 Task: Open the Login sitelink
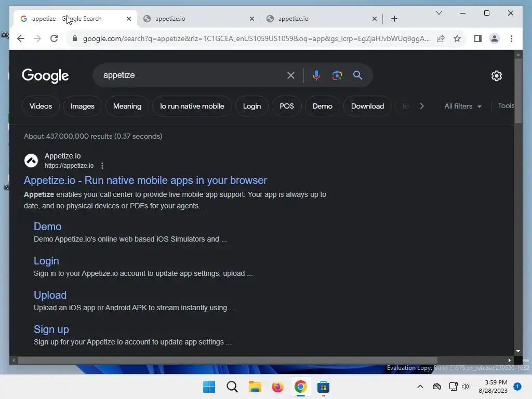(46, 261)
